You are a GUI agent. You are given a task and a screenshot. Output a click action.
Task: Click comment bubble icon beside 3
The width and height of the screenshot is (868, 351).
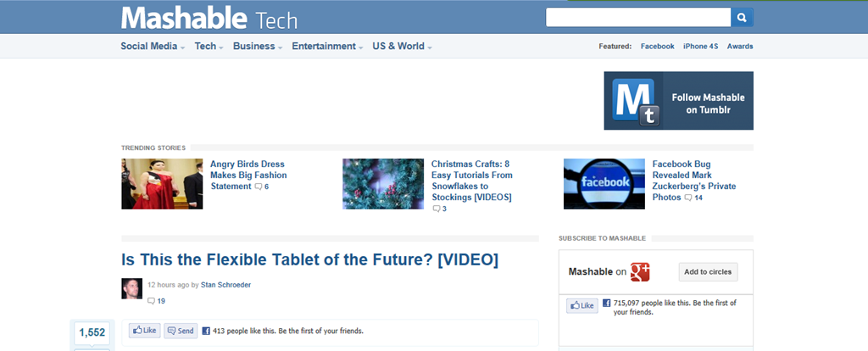[x=437, y=209]
